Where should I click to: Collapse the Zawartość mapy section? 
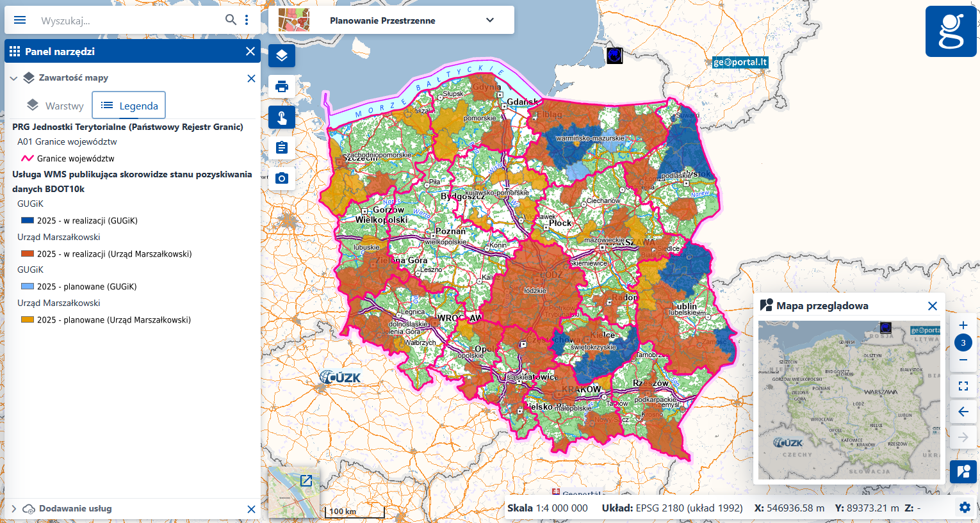click(x=13, y=78)
